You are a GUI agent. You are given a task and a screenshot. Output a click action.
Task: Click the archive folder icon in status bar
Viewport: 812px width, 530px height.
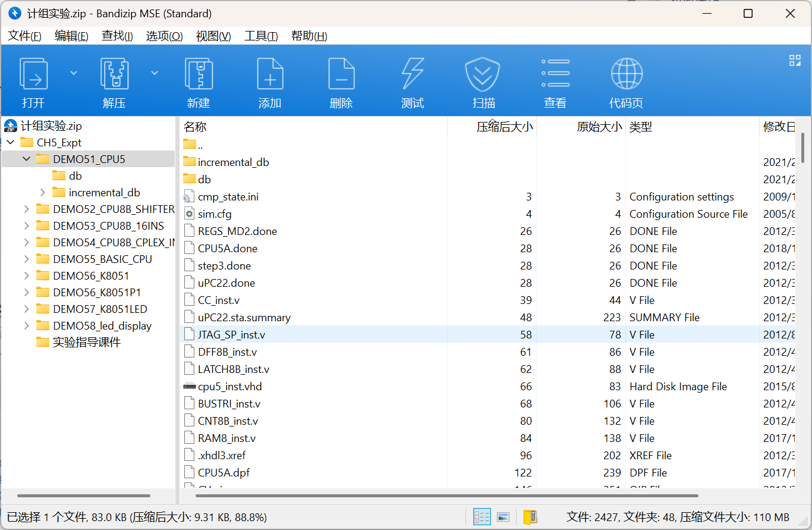pos(530,517)
